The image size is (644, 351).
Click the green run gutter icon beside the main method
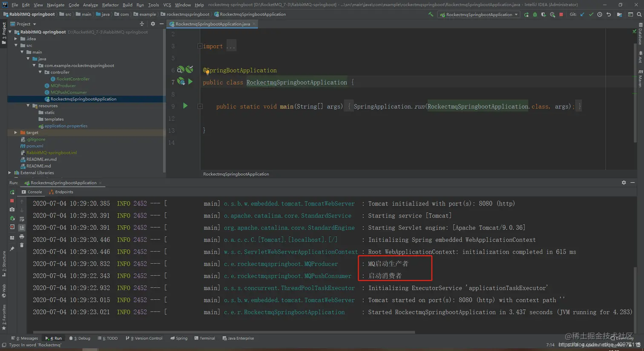185,106
